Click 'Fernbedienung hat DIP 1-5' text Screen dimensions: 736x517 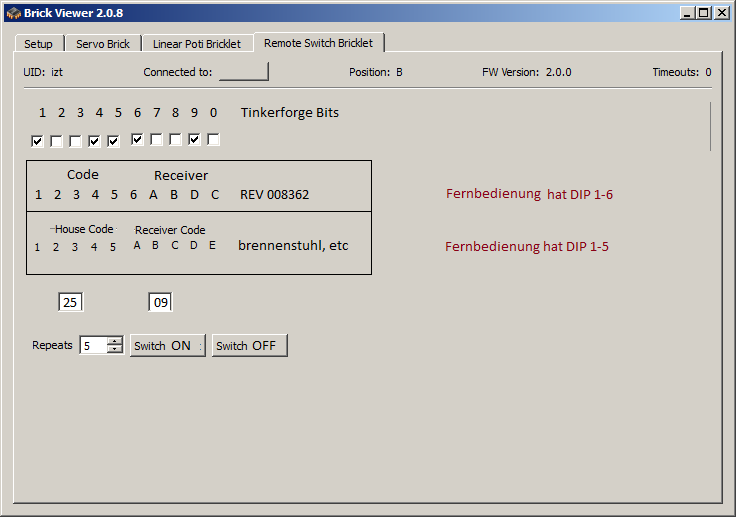[527, 247]
